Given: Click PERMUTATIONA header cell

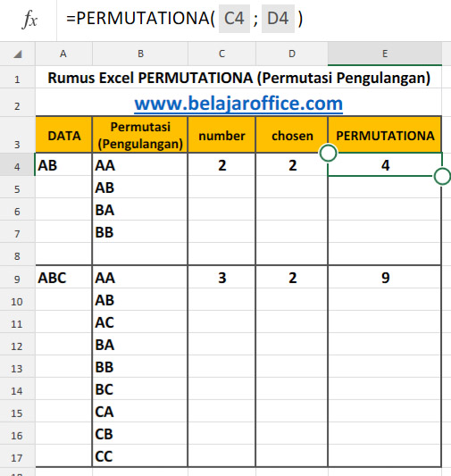Looking at the screenshot, I should pos(385,135).
